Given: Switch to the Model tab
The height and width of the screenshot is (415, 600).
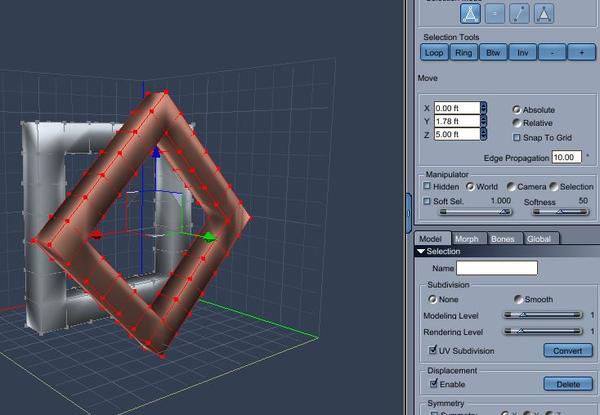Looking at the screenshot, I should click(431, 239).
